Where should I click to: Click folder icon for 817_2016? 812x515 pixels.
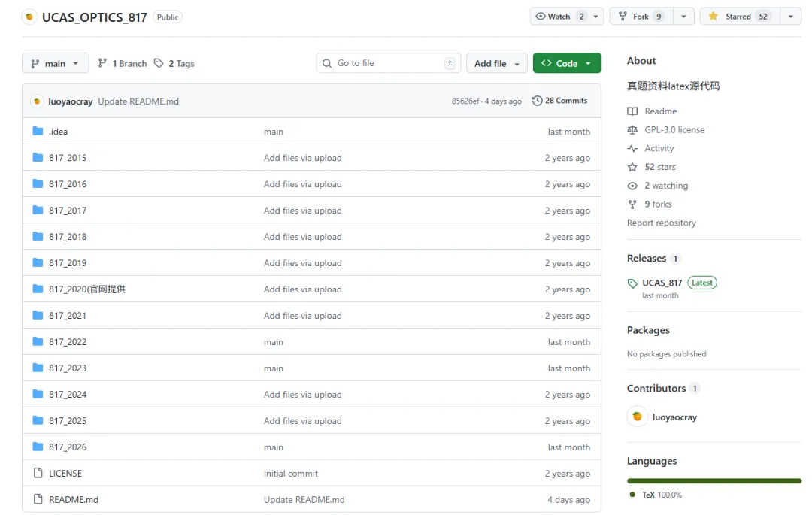coord(38,183)
